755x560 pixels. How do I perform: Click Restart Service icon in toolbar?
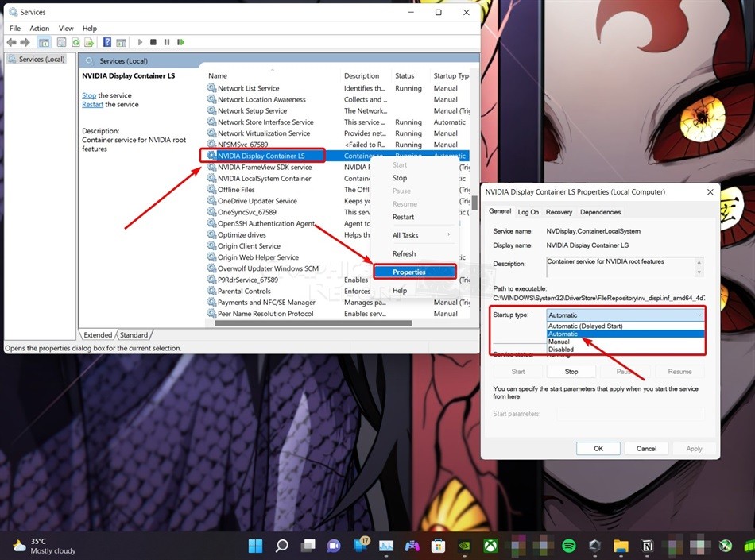[180, 42]
